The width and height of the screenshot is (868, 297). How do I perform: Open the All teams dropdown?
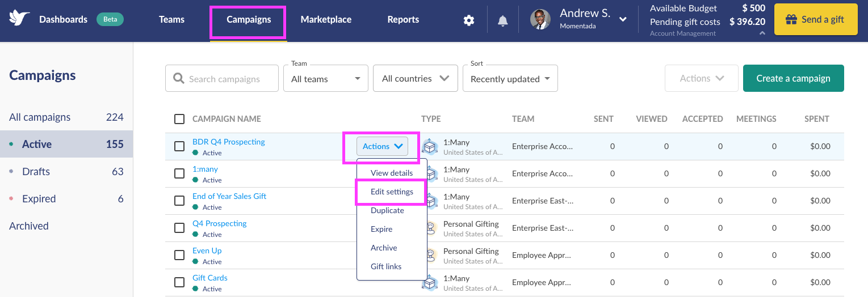[326, 78]
